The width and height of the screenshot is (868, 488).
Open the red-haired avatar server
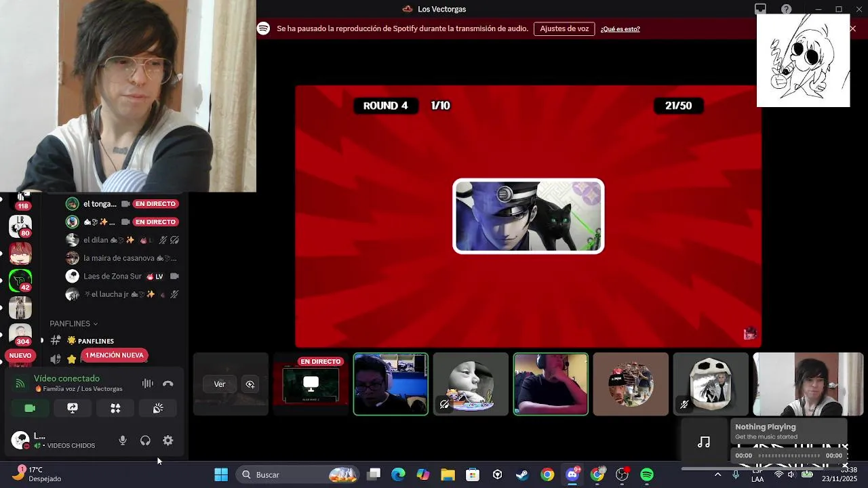click(x=20, y=253)
